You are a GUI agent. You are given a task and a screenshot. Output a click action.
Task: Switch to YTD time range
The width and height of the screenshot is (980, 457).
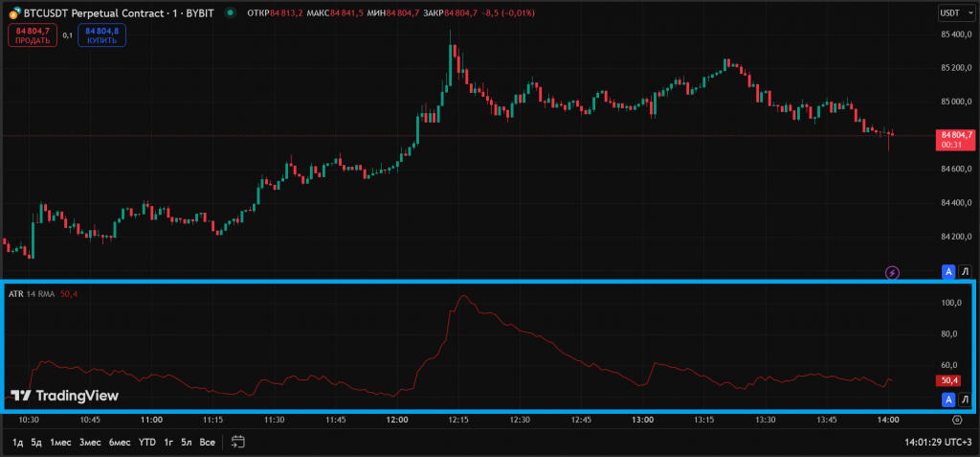pos(146,442)
